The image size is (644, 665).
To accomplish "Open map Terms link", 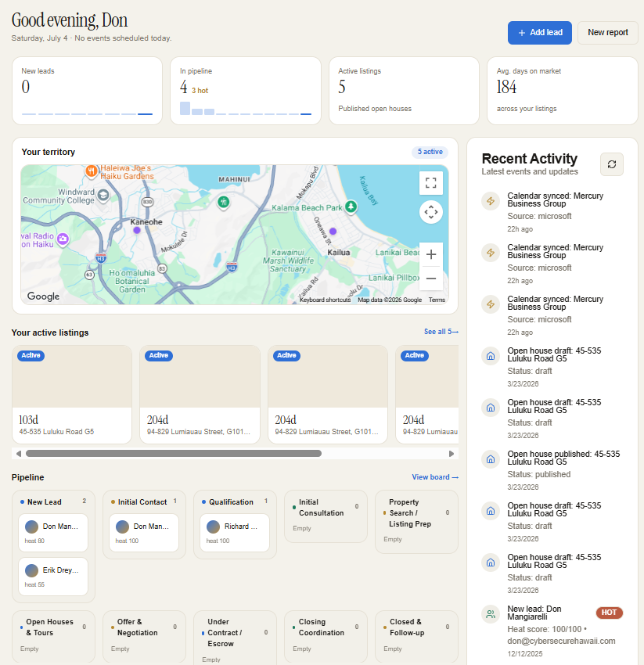I will tap(437, 300).
